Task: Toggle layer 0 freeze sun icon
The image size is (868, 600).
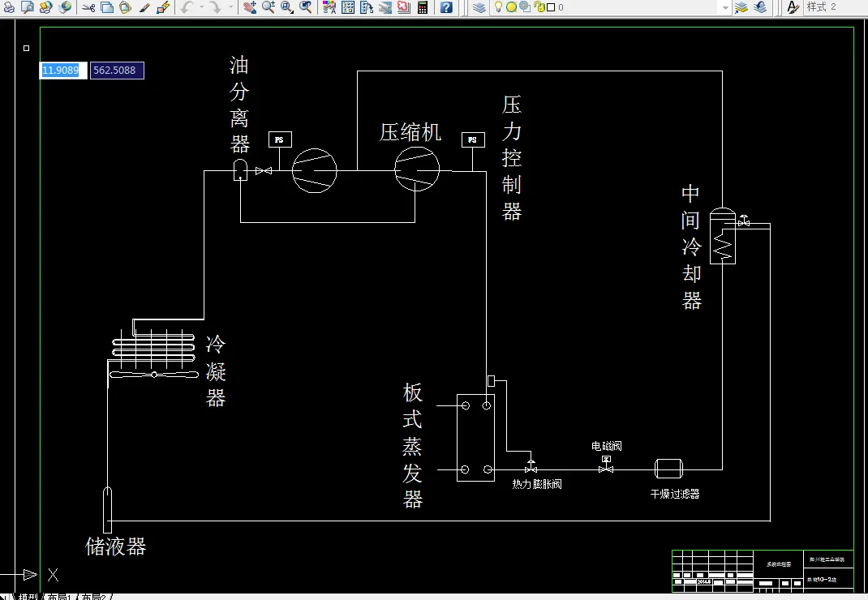Action: [512, 7]
